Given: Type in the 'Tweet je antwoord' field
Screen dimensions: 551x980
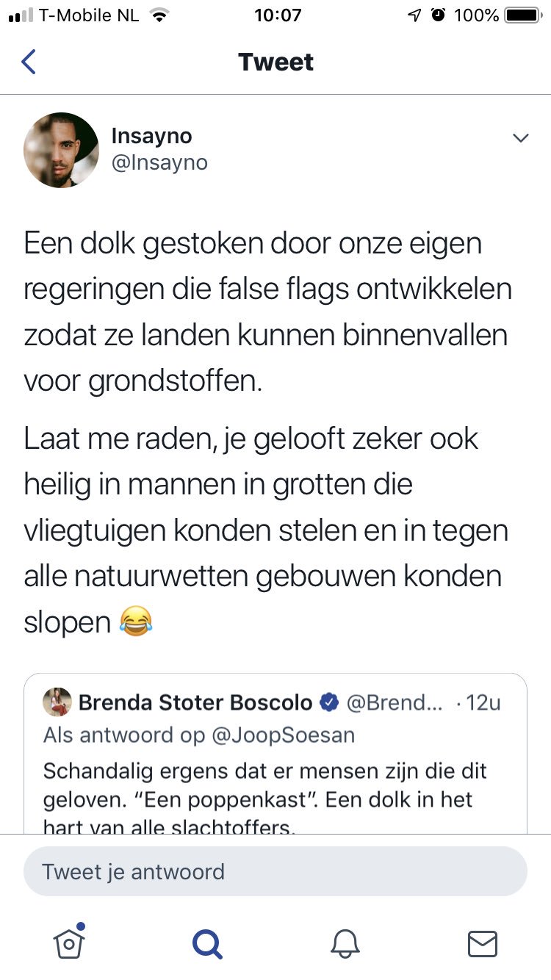Looking at the screenshot, I should 275,872.
